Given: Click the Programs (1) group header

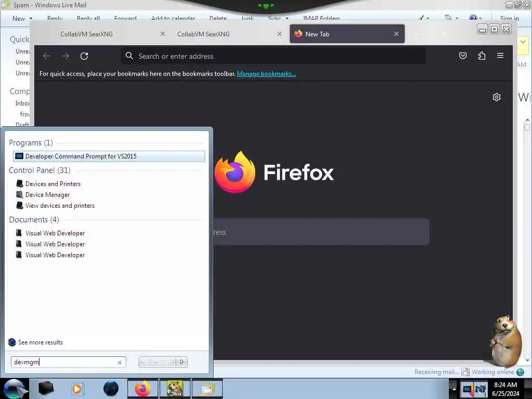Looking at the screenshot, I should click(x=31, y=142).
